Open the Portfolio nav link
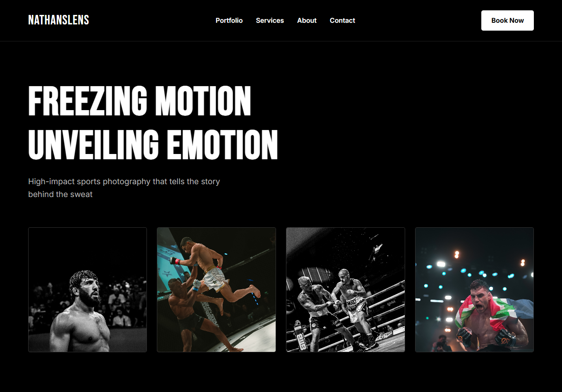 tap(229, 20)
